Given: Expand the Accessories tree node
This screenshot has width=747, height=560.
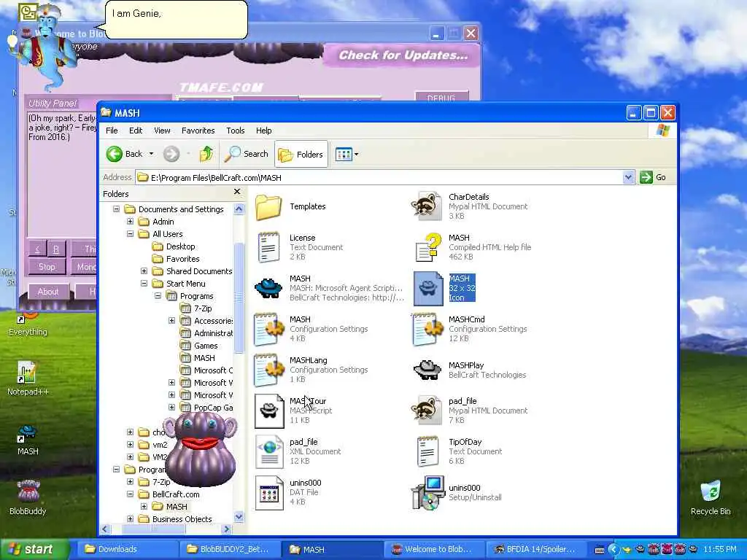Looking at the screenshot, I should pyautogui.click(x=171, y=321).
